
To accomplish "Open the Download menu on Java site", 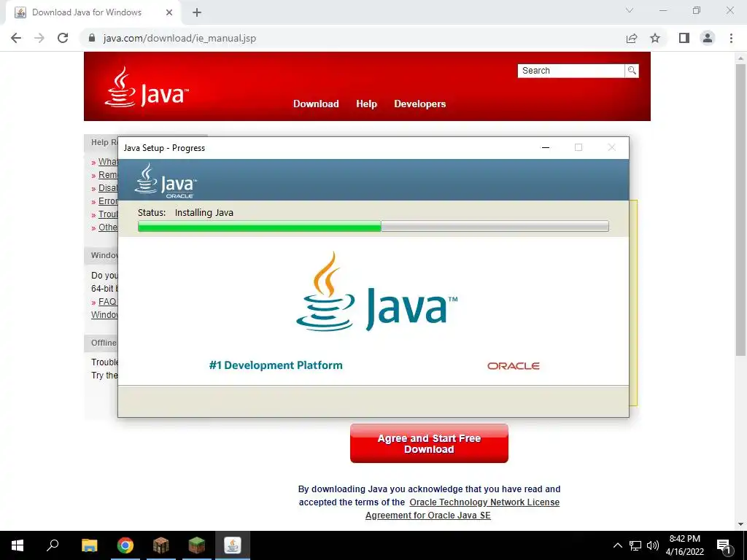I will pyautogui.click(x=316, y=104).
